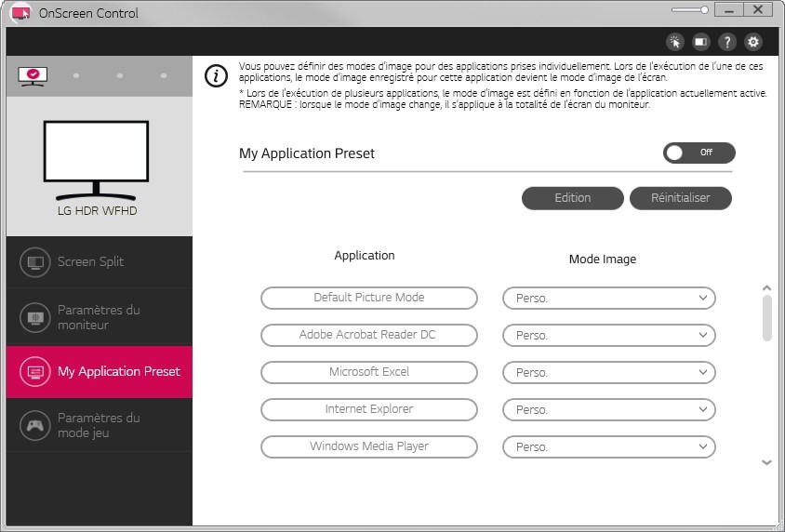
Task: Open picture mode dropdown for Adobe Acrobat Reader
Action: click(609, 336)
